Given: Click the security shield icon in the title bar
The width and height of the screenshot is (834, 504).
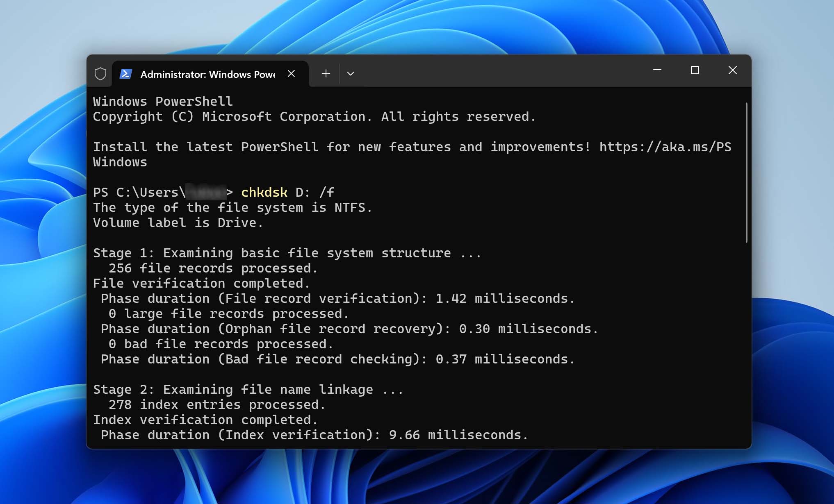Looking at the screenshot, I should (100, 74).
